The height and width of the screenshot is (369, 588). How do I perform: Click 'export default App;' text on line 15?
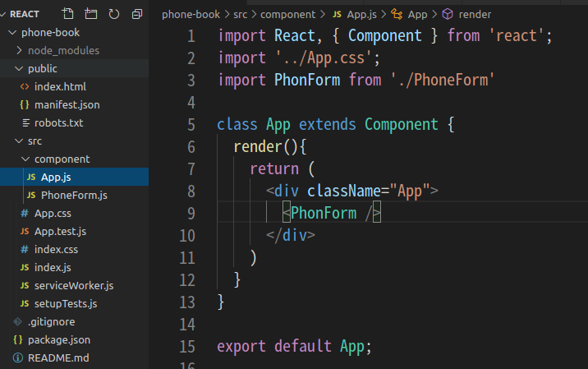(294, 346)
